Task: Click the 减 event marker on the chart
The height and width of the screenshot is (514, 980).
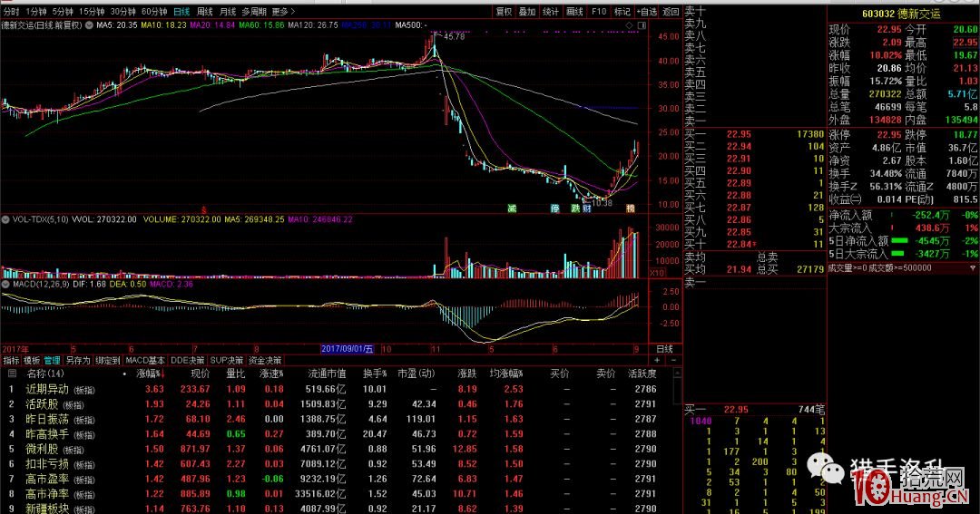Action: tap(512, 209)
